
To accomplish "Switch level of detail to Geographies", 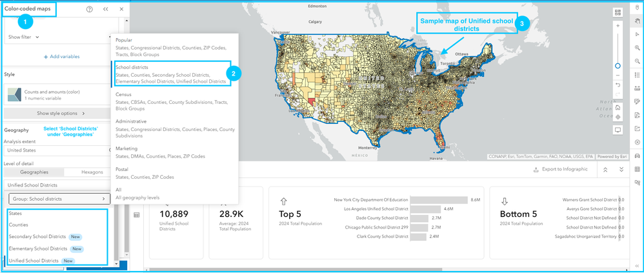I will tap(34, 172).
